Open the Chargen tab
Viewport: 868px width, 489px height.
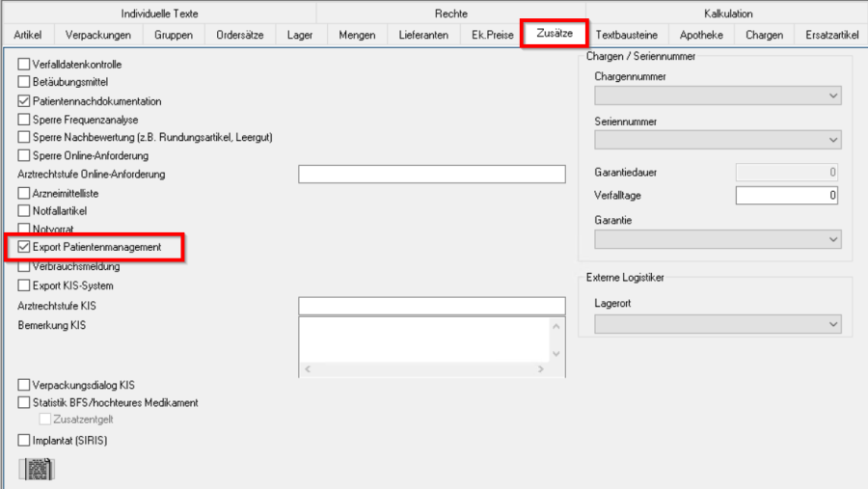tap(764, 35)
